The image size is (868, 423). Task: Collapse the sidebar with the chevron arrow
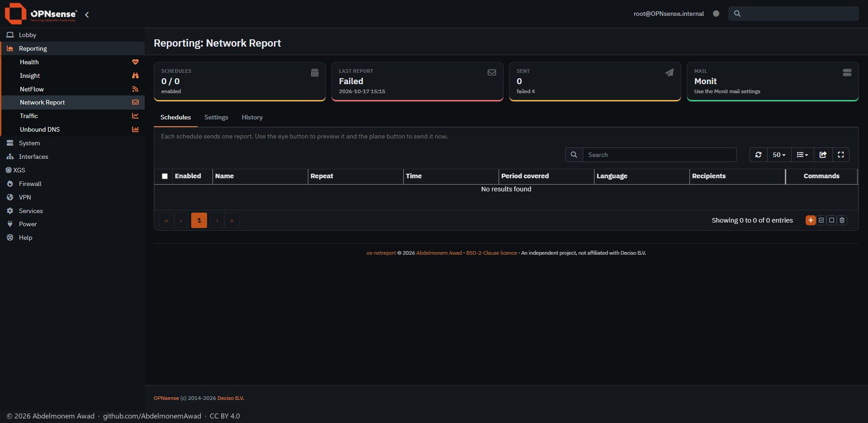point(87,14)
